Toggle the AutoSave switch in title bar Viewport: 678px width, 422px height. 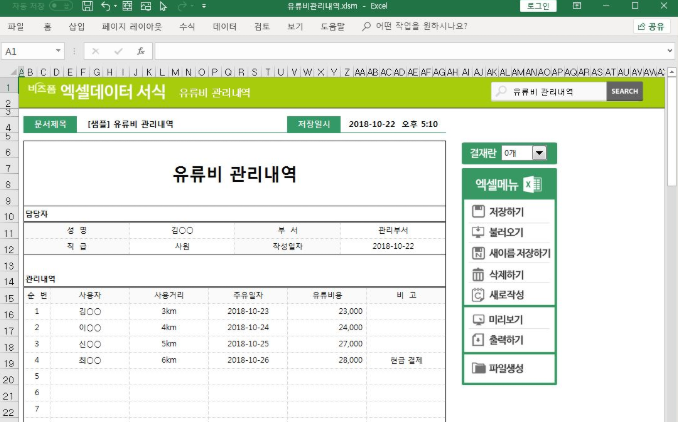tap(61, 6)
